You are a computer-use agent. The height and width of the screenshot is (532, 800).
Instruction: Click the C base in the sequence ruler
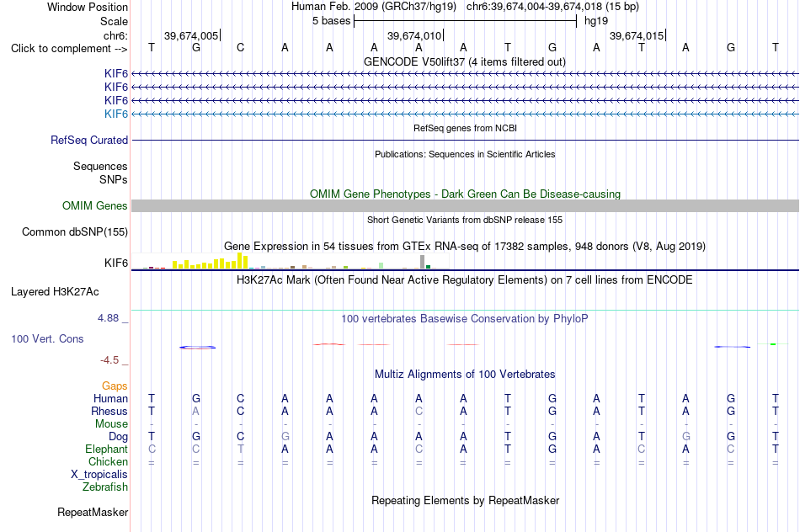[240, 47]
